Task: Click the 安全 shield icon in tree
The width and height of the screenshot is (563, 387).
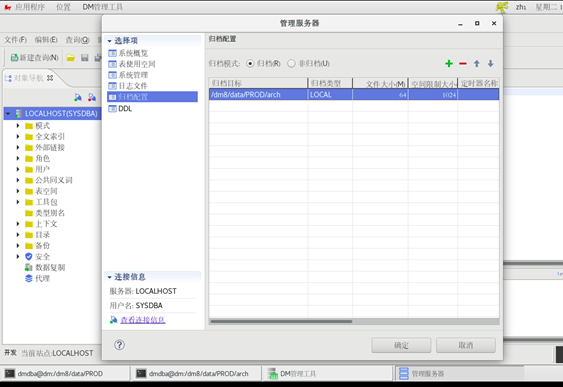Action: point(29,256)
